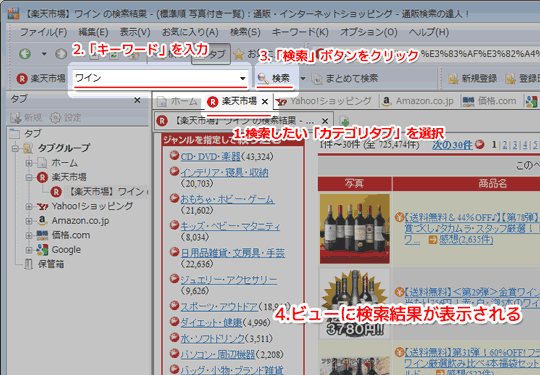Click the 新規 icon in tab side panel
540x375 pixels.
(15, 118)
